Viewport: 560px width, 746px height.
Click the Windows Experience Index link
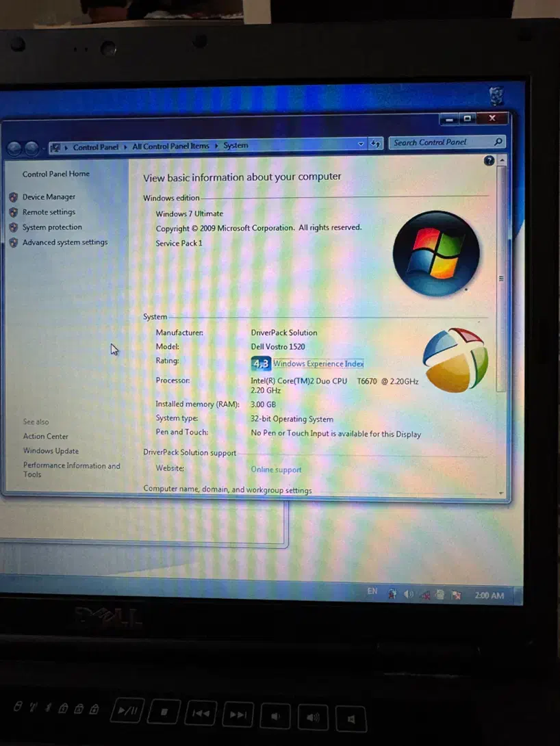click(318, 363)
